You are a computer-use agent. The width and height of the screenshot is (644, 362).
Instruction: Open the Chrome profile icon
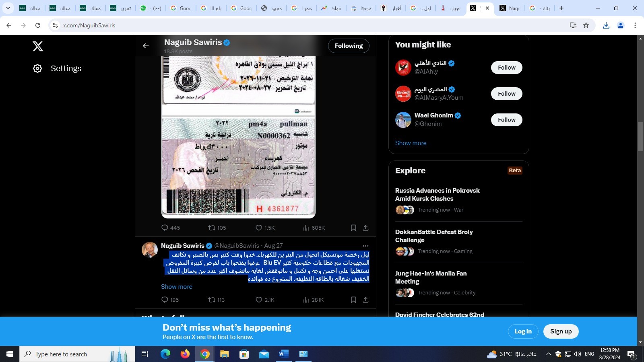(621, 25)
